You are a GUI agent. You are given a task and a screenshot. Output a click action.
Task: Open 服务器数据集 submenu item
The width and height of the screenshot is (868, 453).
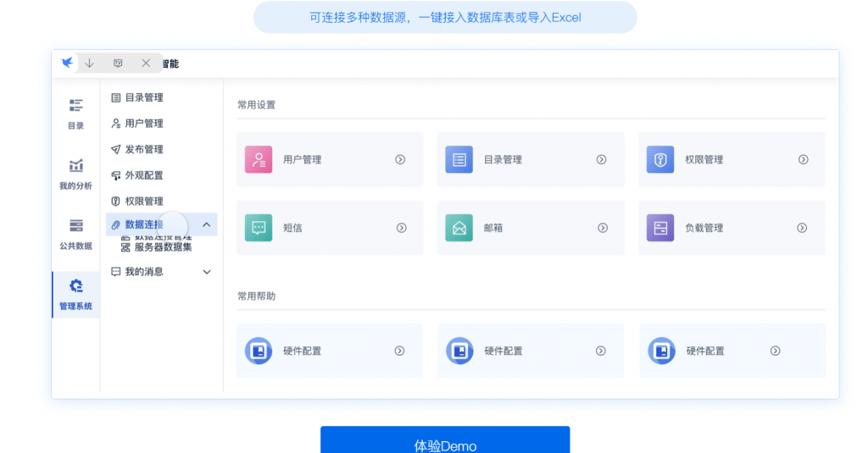162,247
